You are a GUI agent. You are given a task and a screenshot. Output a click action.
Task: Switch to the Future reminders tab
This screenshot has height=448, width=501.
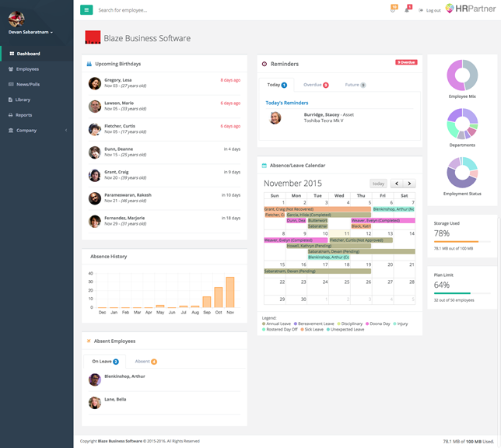pos(355,85)
